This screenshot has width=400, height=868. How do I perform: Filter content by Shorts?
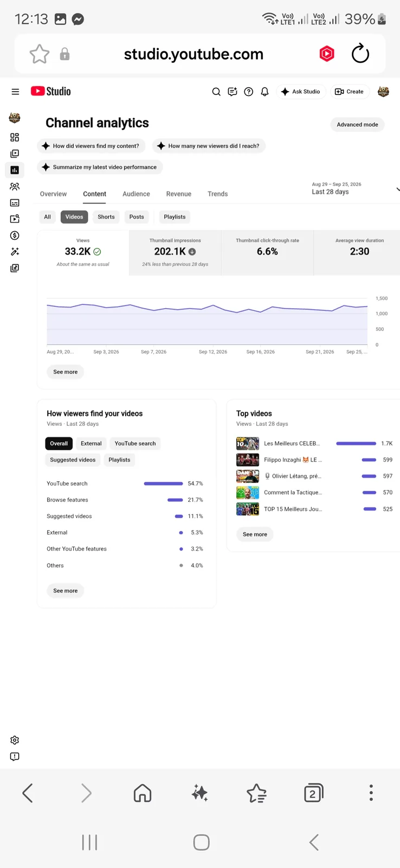pos(106,217)
